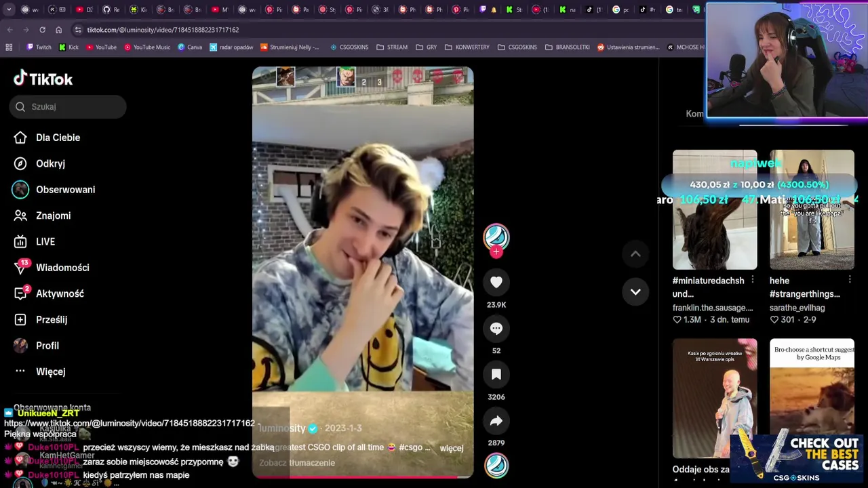The height and width of the screenshot is (488, 868).
Task: Open franklin.the.sausage author link
Action: tap(713, 308)
